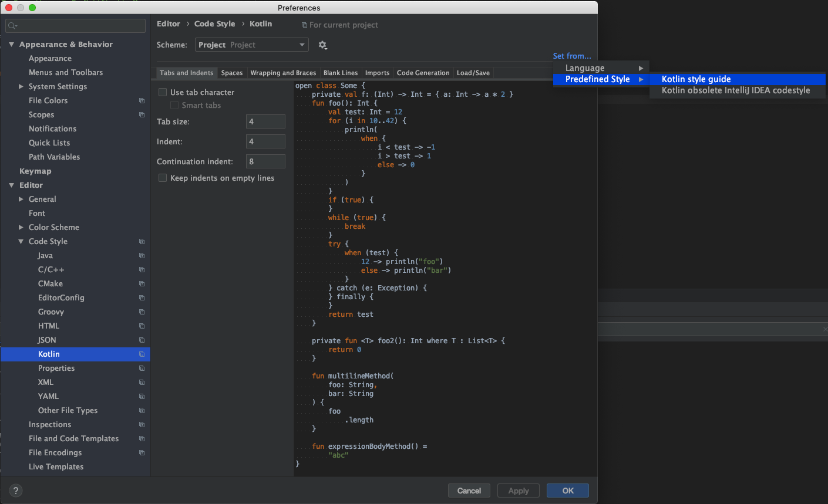Enable Keep indents on empty lines
The height and width of the screenshot is (504, 828).
coord(163,178)
